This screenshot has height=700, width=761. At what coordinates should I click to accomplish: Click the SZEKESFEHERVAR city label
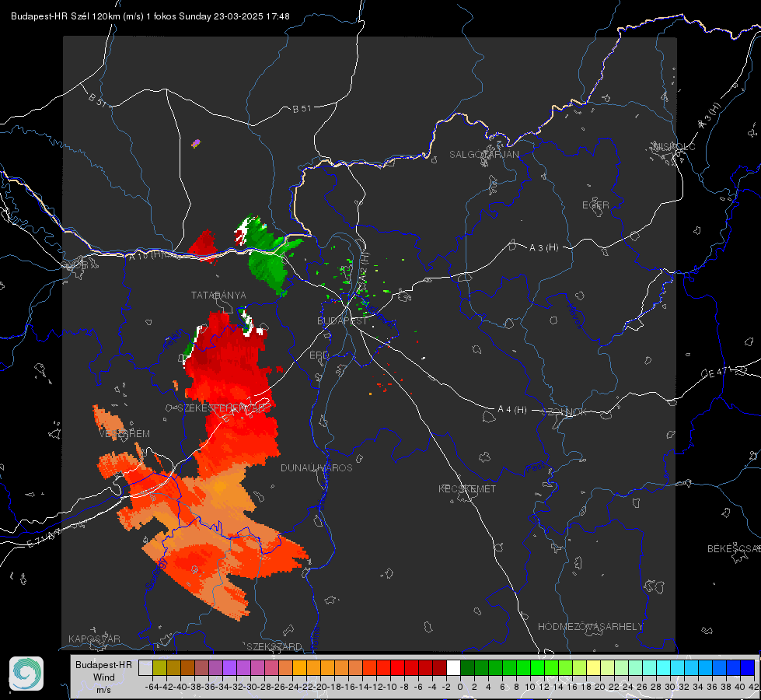pos(222,408)
